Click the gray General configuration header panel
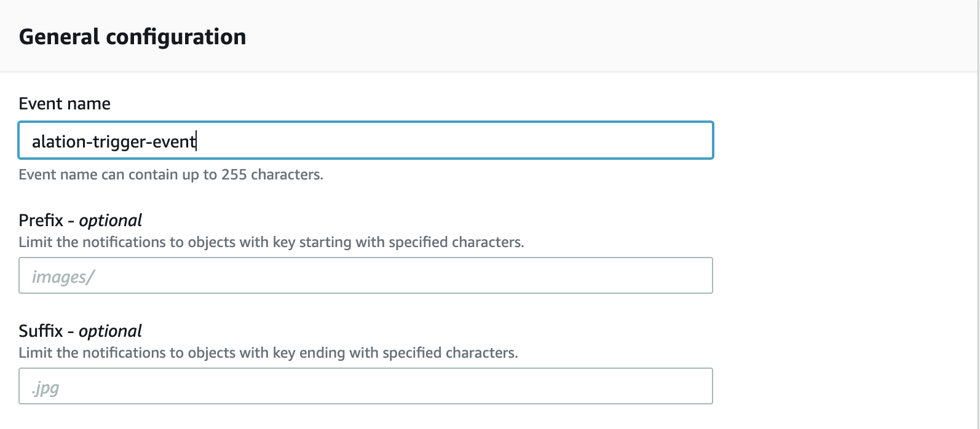 (490, 36)
